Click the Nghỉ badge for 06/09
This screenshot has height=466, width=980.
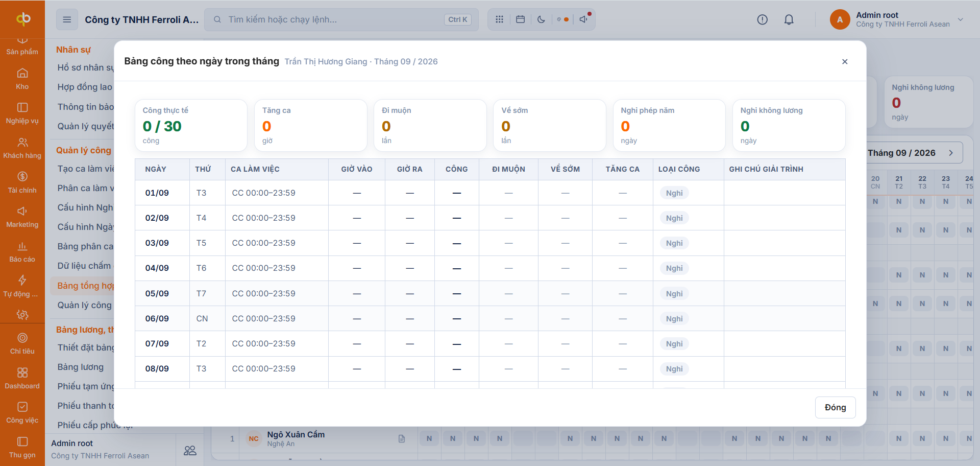point(674,319)
